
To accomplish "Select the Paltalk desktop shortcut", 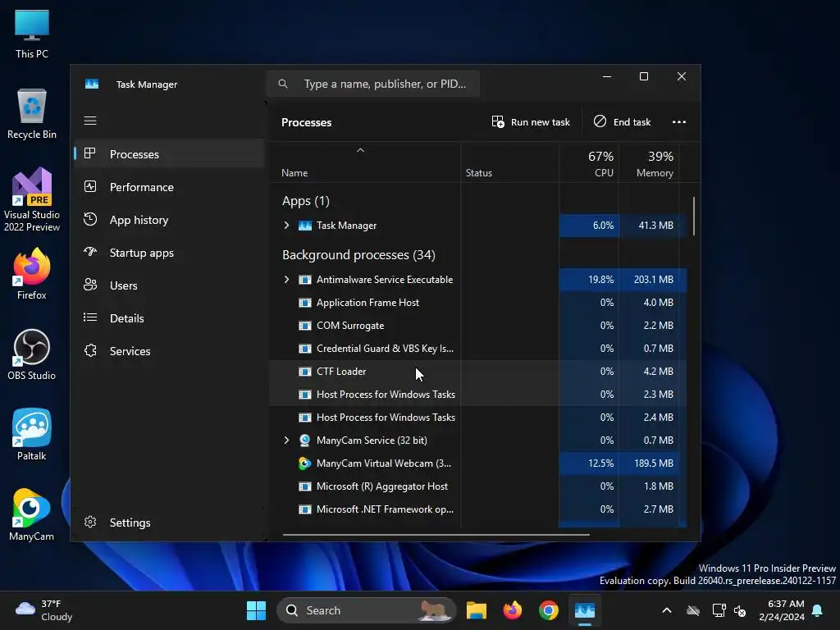I will pyautogui.click(x=32, y=435).
